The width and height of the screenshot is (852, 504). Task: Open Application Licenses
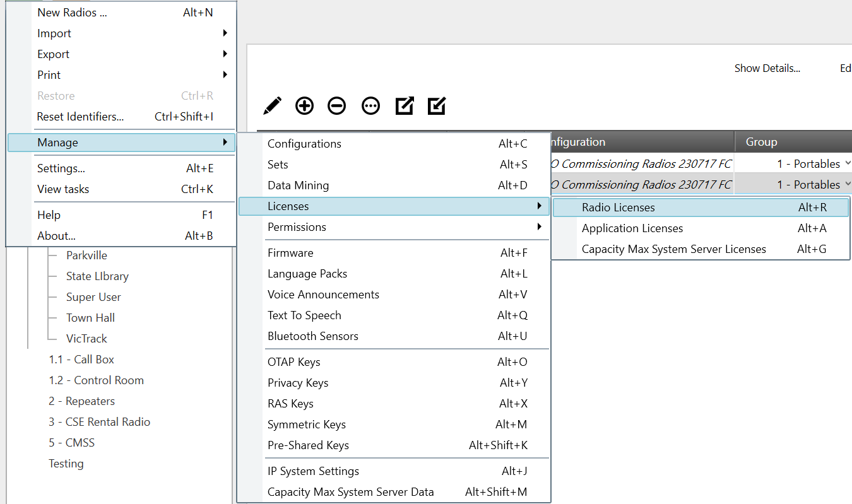coord(701,228)
